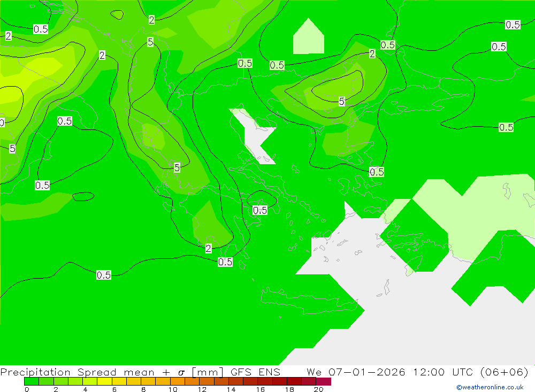Pick the dark red legend swatch right of 18

294,381
